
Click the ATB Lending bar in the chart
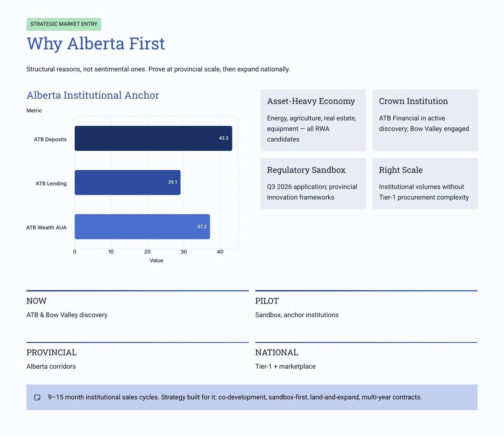point(127,182)
